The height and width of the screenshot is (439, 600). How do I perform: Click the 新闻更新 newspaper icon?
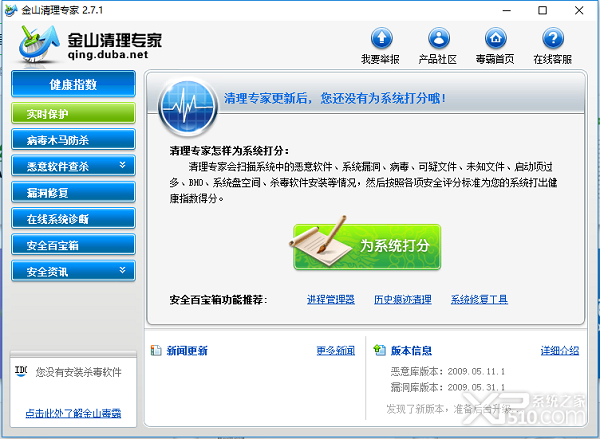156,350
